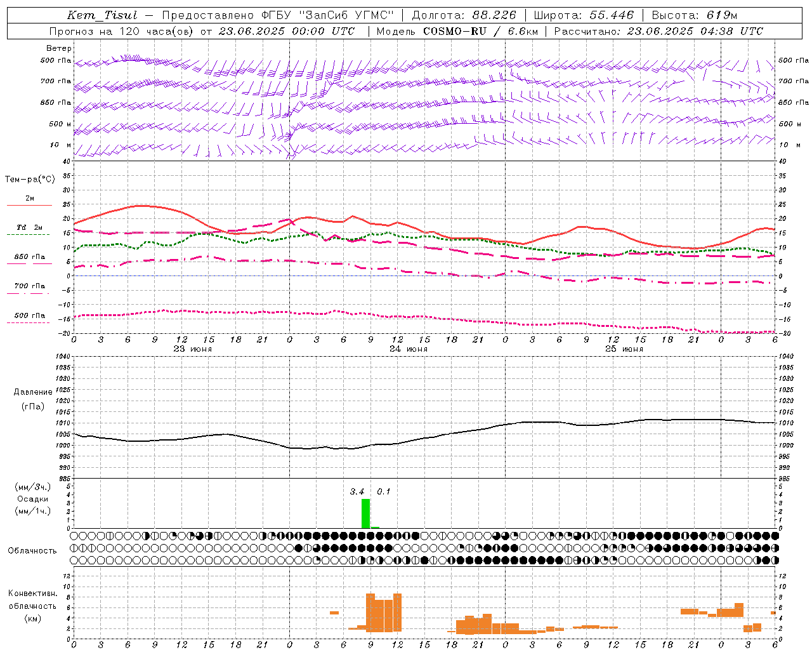Click the '25 июня' date label
The height and width of the screenshot is (650, 812).
click(x=624, y=348)
